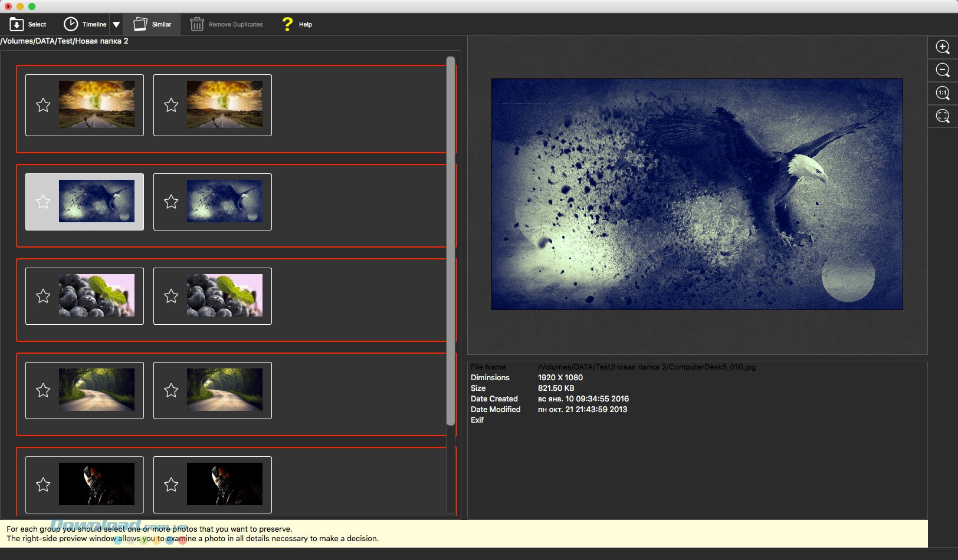Open the Timeline clock icon
The height and width of the screenshot is (560, 958).
(71, 24)
